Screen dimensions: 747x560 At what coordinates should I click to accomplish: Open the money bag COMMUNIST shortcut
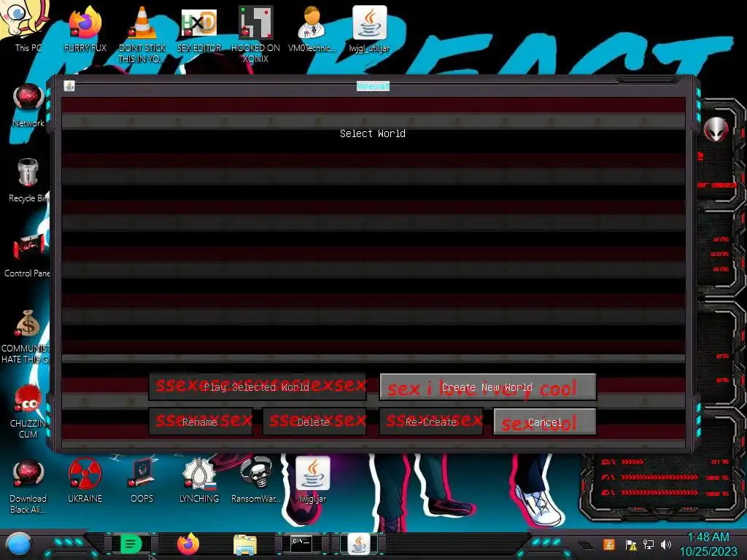pyautogui.click(x=27, y=336)
